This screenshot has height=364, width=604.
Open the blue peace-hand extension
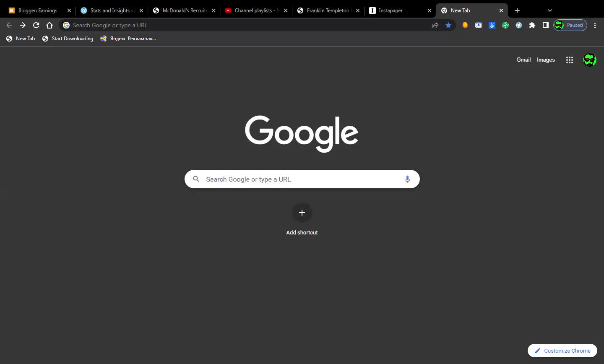click(x=492, y=25)
